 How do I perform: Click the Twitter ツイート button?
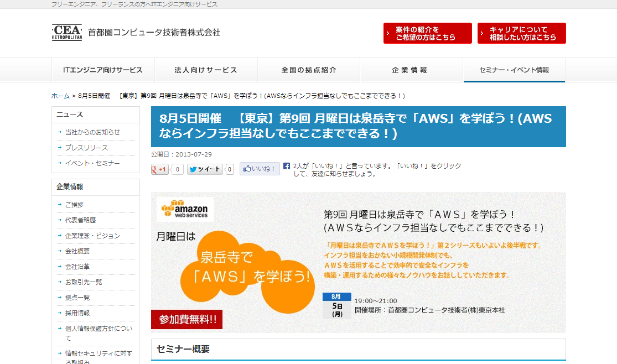coord(205,169)
